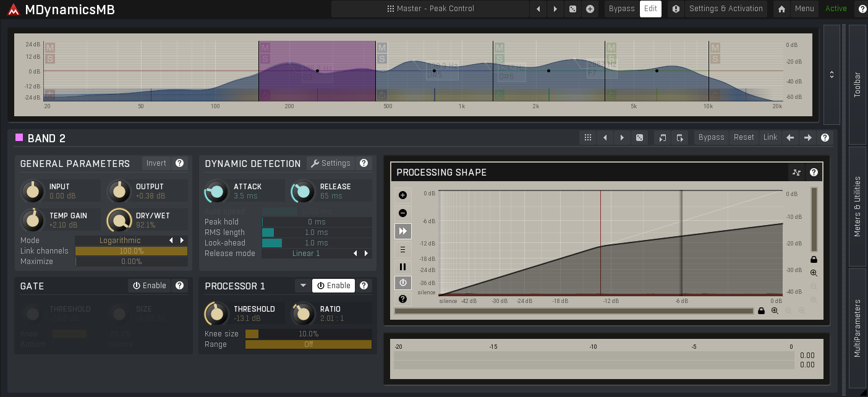Bypass Band 2
Image resolution: width=868 pixels, height=397 pixels.
711,137
